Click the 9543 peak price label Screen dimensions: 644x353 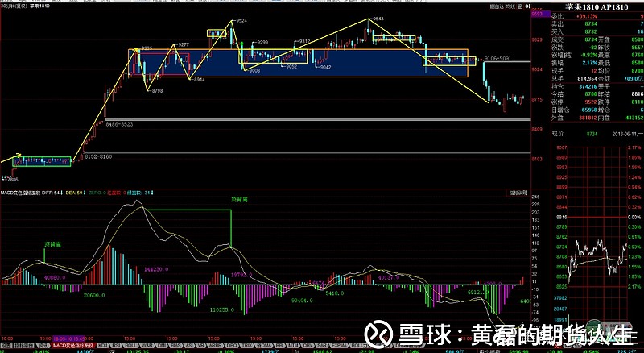(x=378, y=19)
